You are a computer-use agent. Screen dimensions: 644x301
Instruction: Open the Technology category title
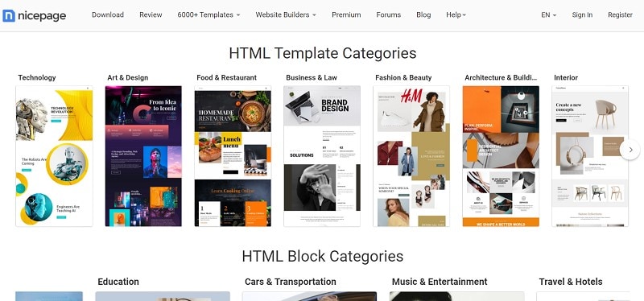37,77
